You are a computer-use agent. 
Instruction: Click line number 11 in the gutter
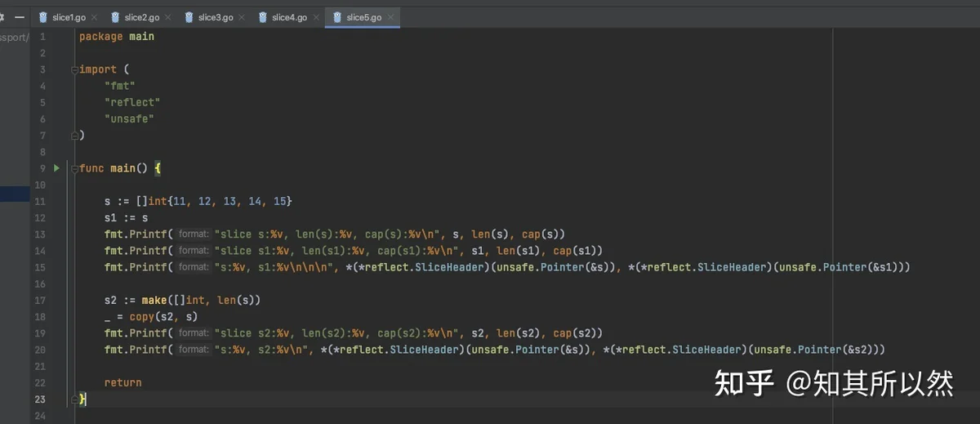click(x=41, y=201)
